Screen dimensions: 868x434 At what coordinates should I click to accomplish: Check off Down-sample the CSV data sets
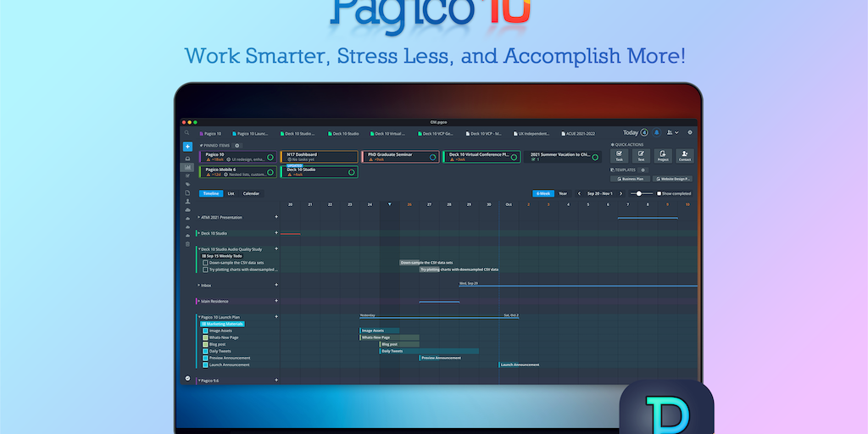tap(205, 263)
